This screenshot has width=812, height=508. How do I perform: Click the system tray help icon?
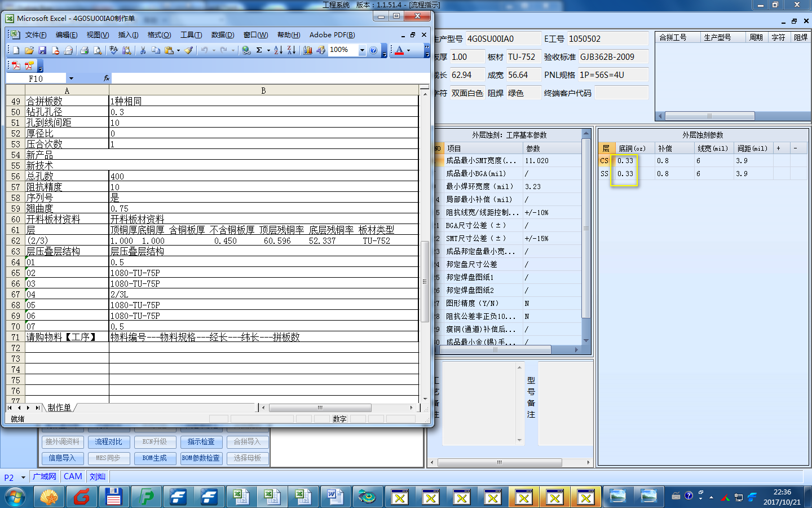point(689,496)
